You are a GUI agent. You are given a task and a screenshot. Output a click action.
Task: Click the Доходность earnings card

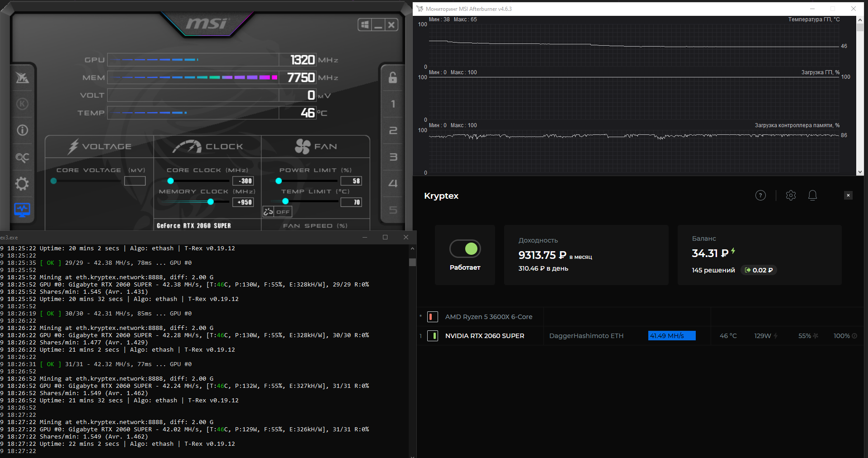(x=586, y=255)
